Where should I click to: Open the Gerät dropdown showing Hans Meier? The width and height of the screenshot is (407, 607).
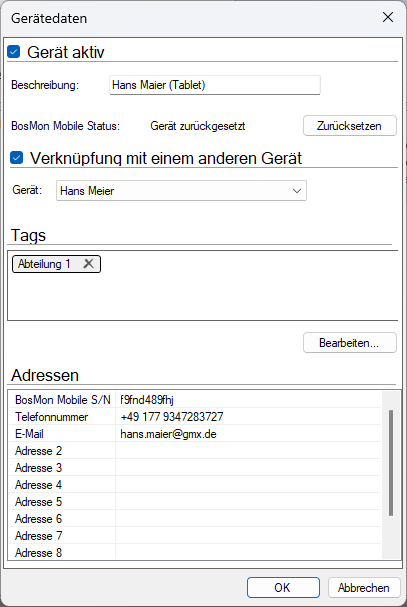tap(181, 190)
